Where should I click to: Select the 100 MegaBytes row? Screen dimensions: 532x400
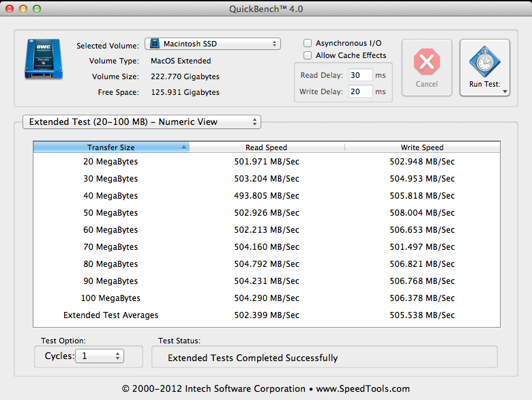(267, 298)
